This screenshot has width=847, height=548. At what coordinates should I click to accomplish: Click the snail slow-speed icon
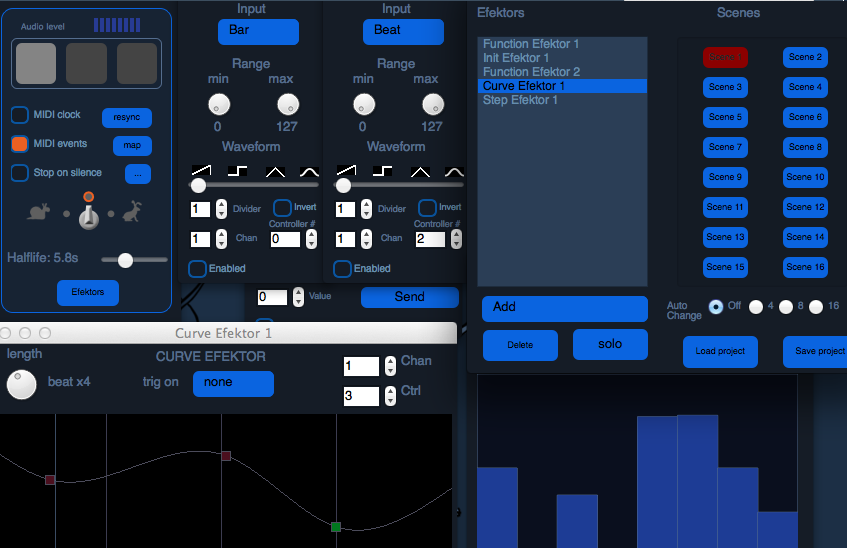point(41,212)
